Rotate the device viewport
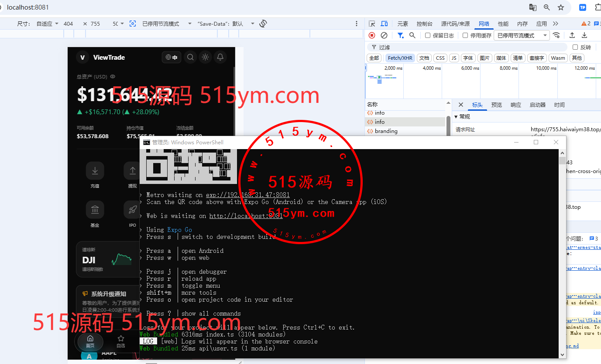The height and width of the screenshot is (364, 601). coord(263,24)
